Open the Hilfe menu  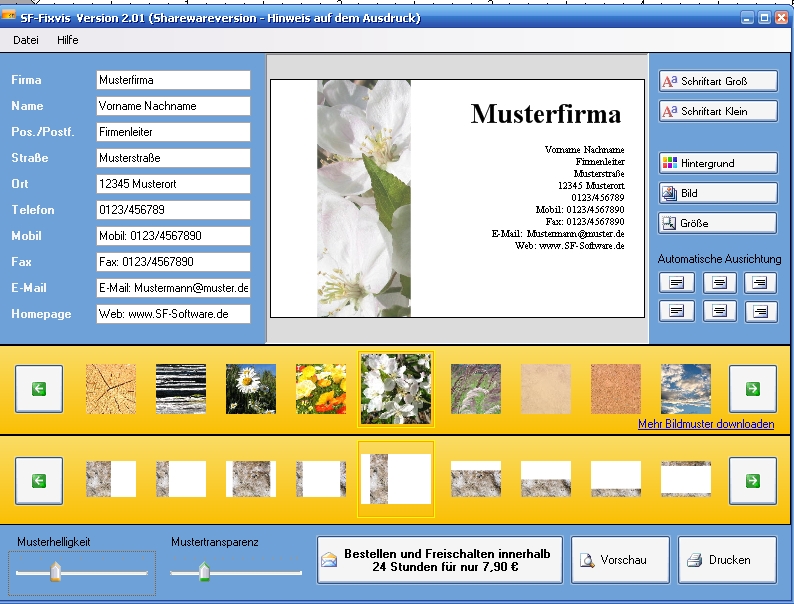point(67,40)
